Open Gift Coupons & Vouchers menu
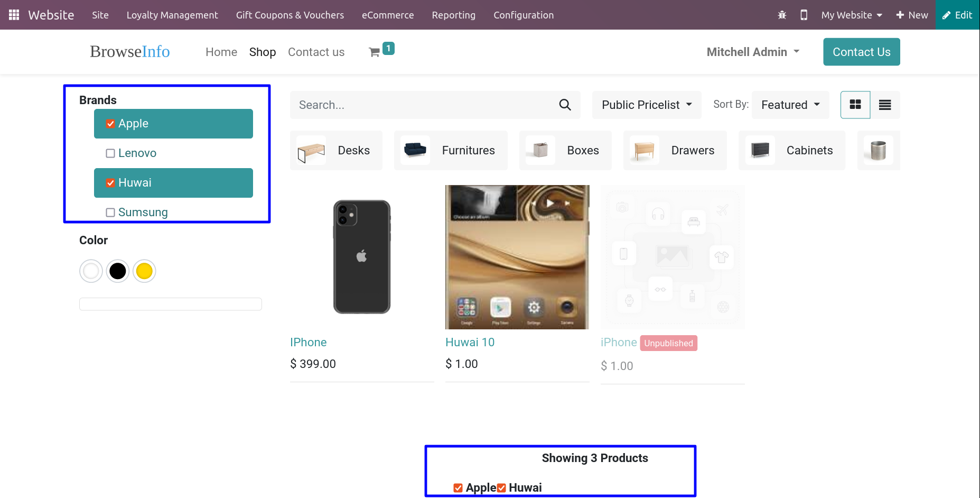This screenshot has width=980, height=498. [290, 15]
